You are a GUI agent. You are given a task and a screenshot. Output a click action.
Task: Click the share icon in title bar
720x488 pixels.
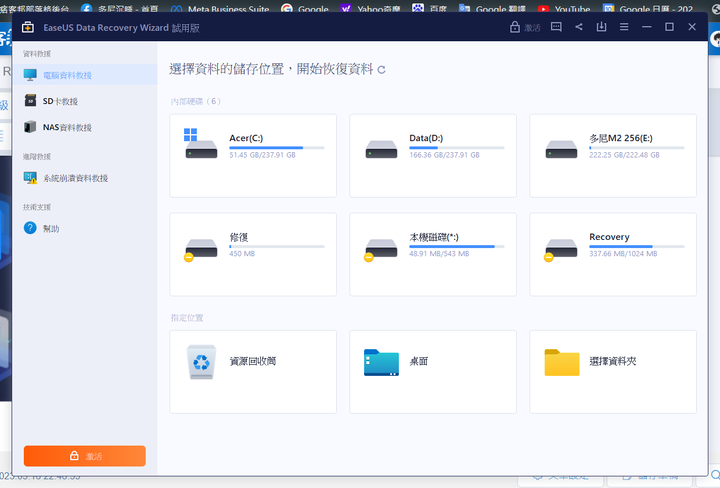click(x=579, y=27)
